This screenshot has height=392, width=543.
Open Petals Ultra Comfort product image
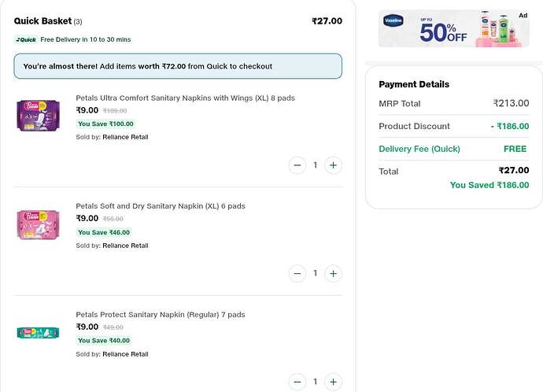(x=38, y=116)
